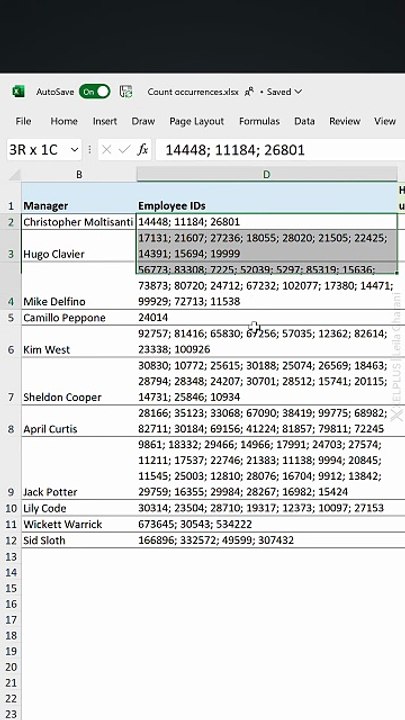Viewport: 405px width, 720px height.
Task: Toggle the AutoSave switch off
Action: tap(95, 91)
